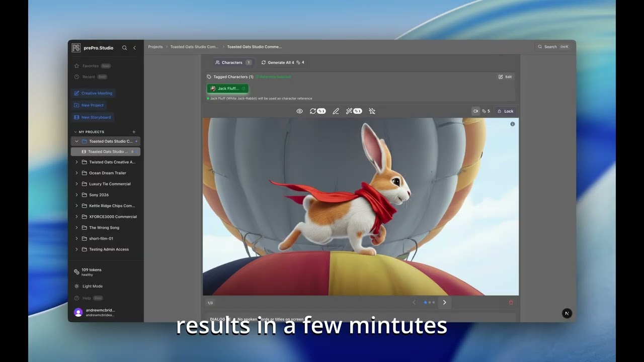Image resolution: width=644 pixels, height=362 pixels.
Task: Go to the previous image variant
Action: [414, 303]
